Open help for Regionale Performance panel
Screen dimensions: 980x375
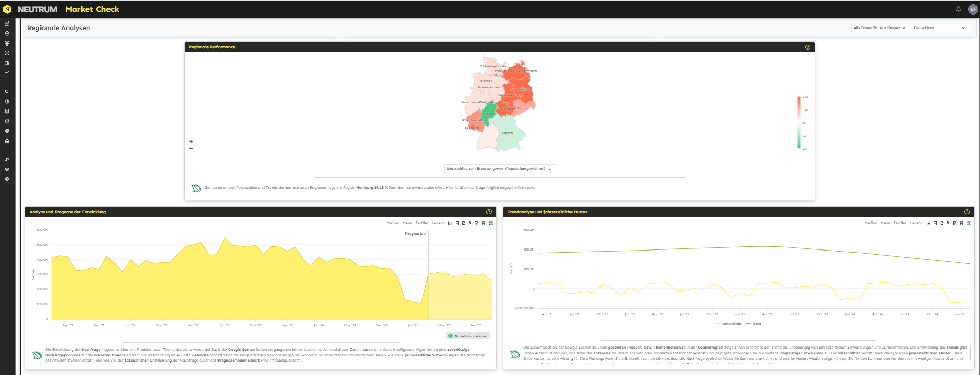[807, 47]
